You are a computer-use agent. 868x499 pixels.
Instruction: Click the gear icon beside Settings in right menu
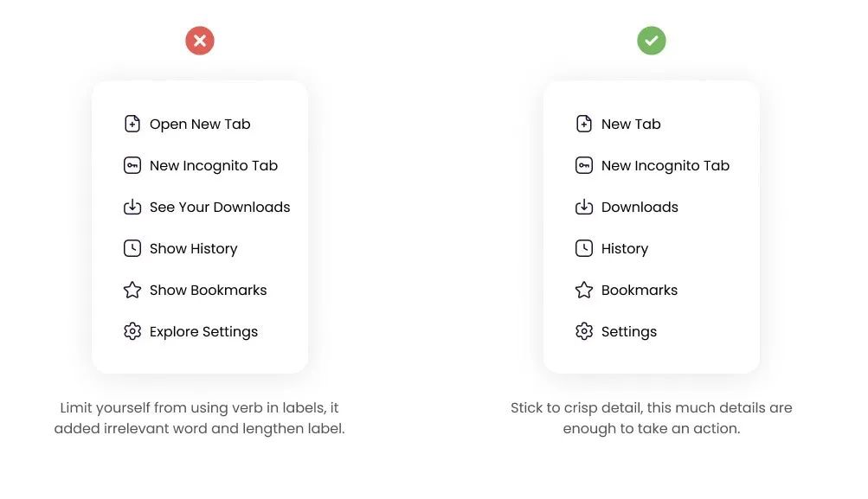(584, 331)
